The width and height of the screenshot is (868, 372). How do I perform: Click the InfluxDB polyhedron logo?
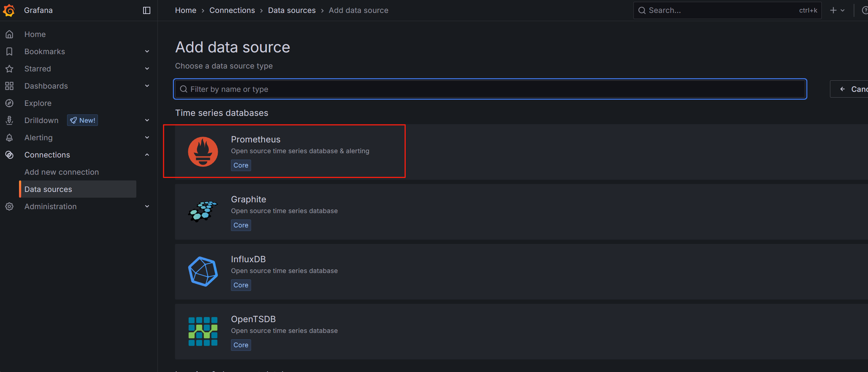203,272
